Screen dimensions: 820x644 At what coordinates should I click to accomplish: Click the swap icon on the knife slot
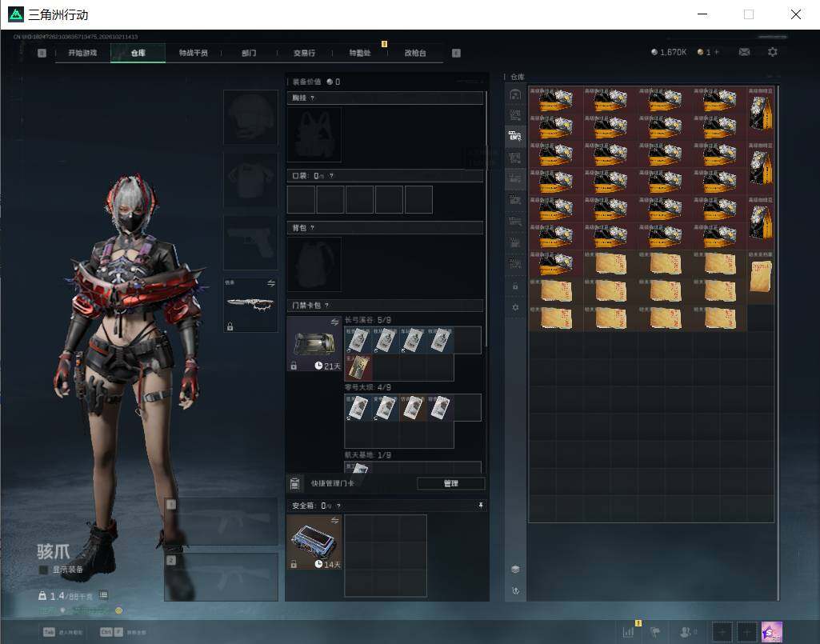click(x=271, y=283)
